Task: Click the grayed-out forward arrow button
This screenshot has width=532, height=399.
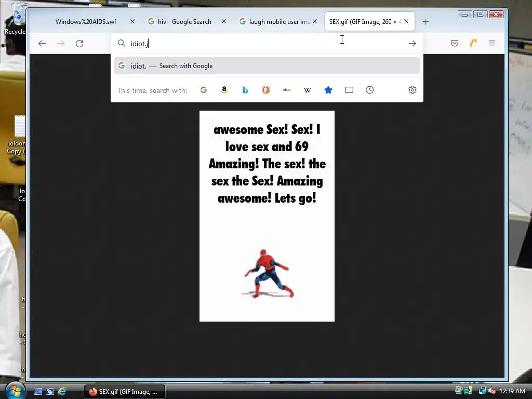Action: (x=61, y=44)
